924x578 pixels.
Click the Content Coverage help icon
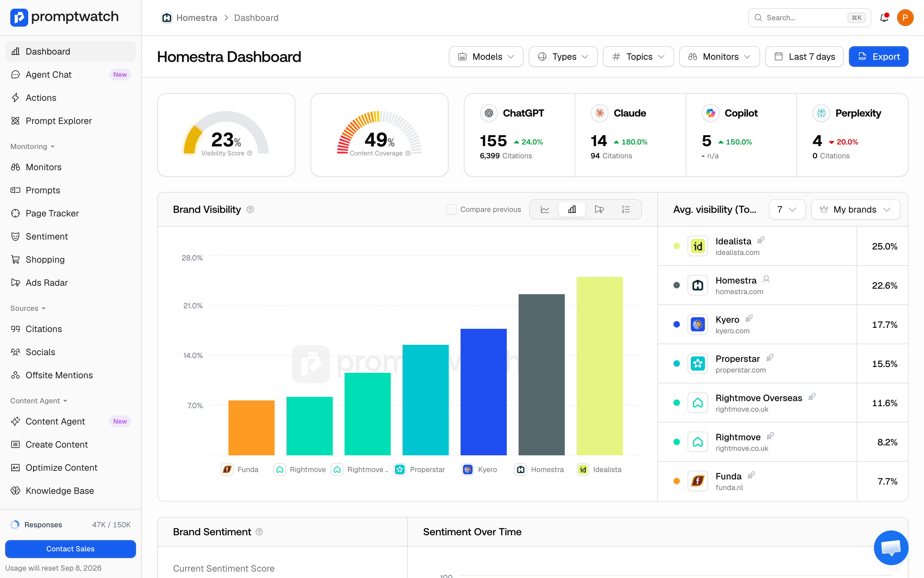point(408,153)
